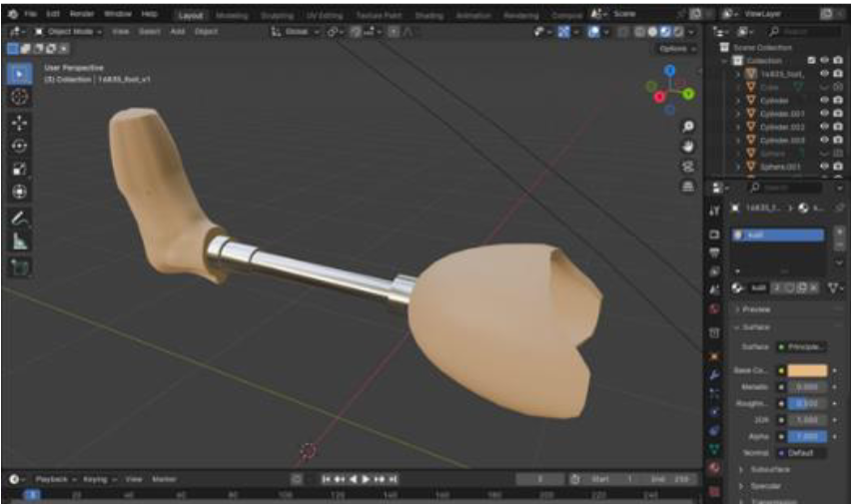
Task: Expand the Cylinder tree item arrow
Action: (737, 101)
